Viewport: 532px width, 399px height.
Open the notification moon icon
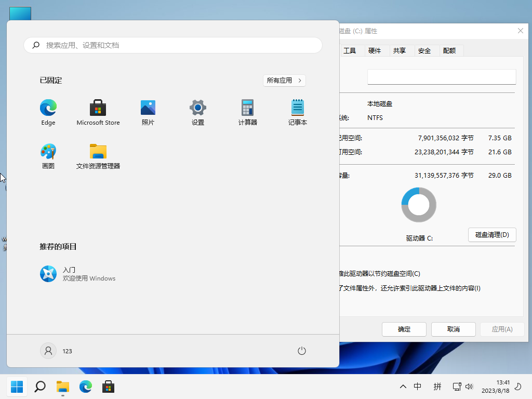(518, 387)
